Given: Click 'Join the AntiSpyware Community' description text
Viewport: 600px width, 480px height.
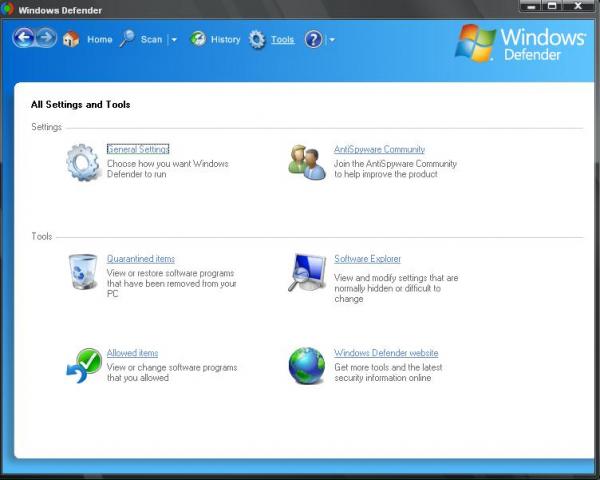Looking at the screenshot, I should [x=395, y=169].
